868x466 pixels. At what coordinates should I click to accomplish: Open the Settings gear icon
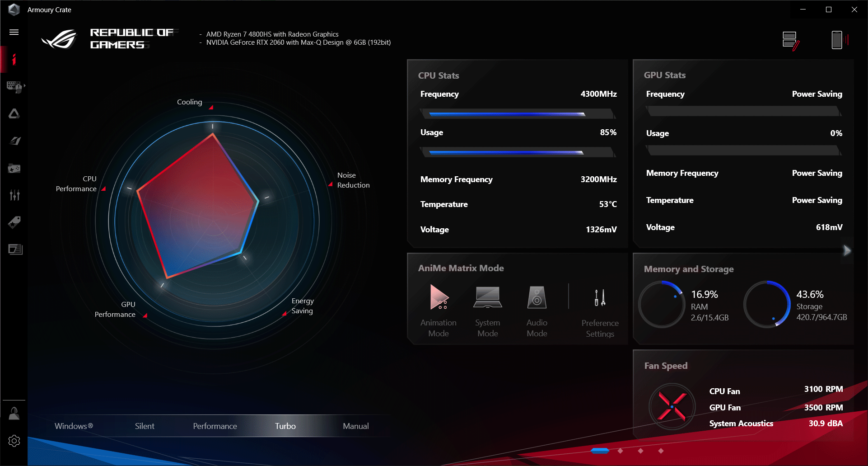[x=14, y=441]
